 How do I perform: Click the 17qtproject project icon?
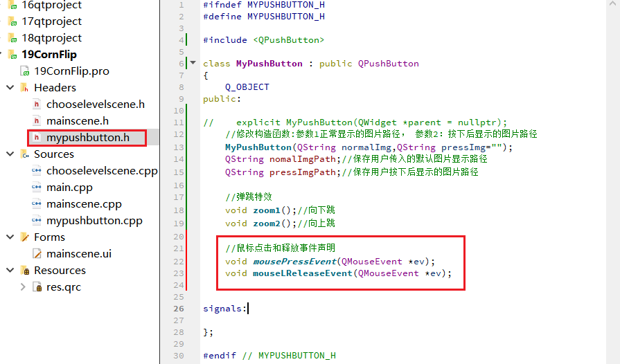pyautogui.click(x=12, y=21)
